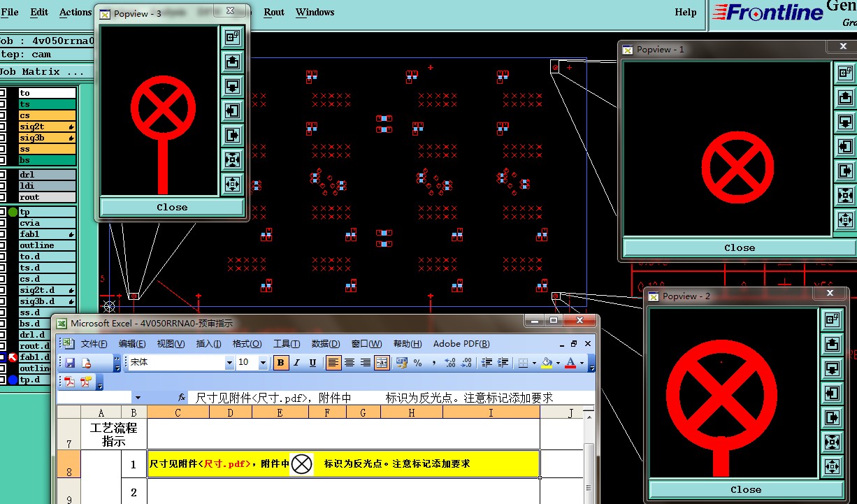The image size is (857, 504).
Task: Pan up in Popview - 2
Action: (x=832, y=344)
